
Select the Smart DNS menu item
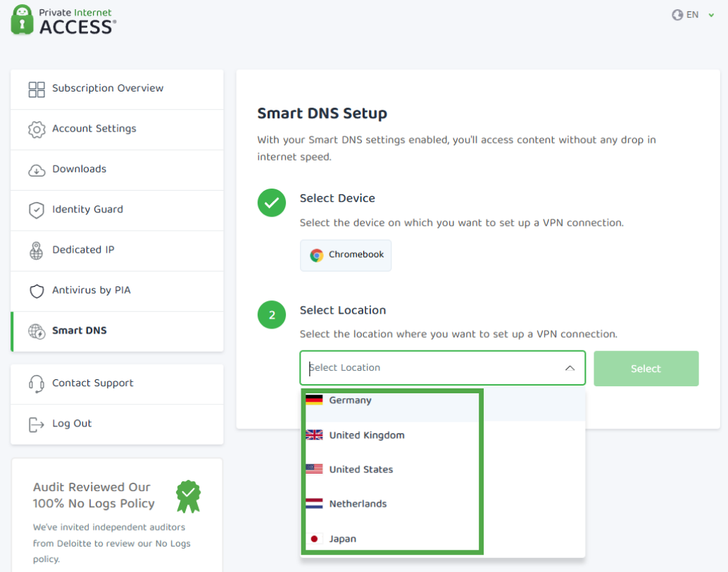click(x=117, y=331)
